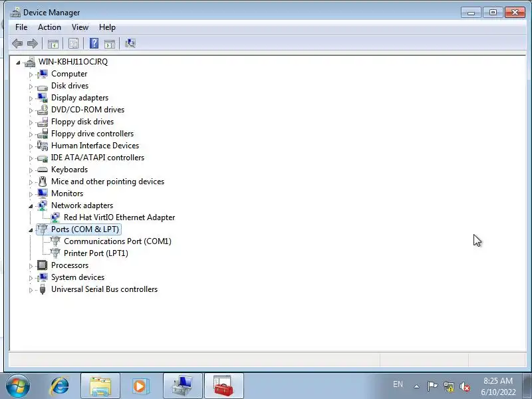Select the Floppy drive controllers icon

(43, 134)
